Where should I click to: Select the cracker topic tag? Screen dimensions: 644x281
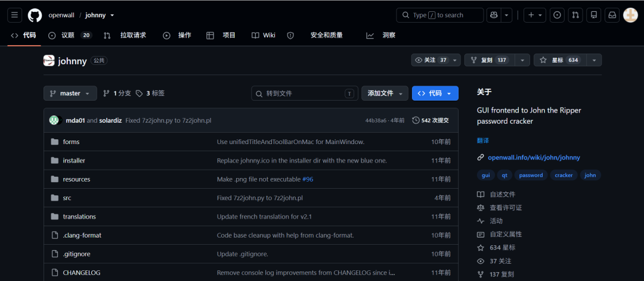[563, 175]
